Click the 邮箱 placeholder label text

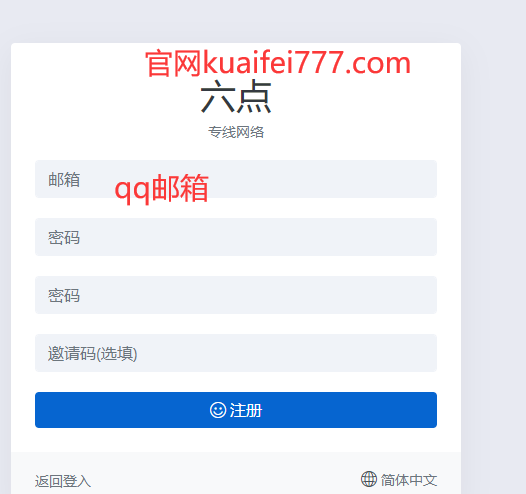[x=64, y=179]
